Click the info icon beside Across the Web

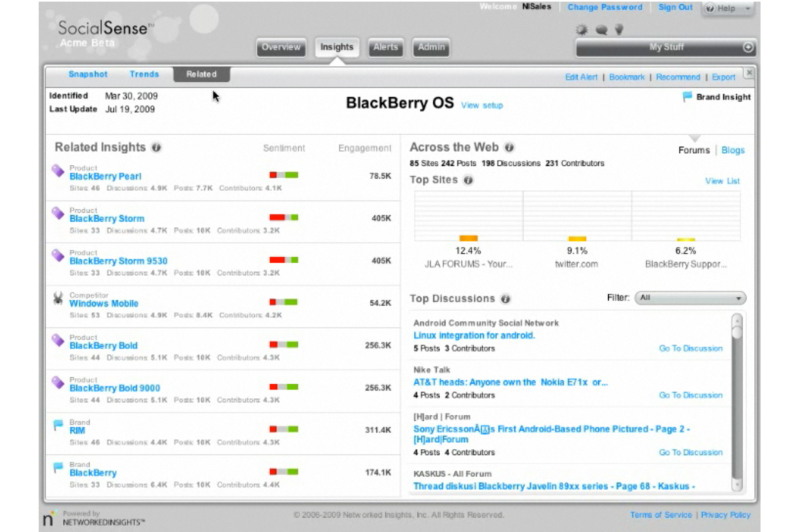point(509,147)
